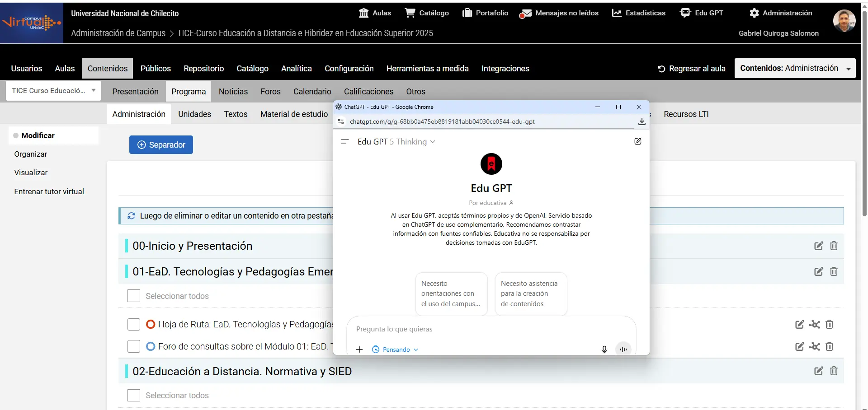Open the Calificaciones tab
The image size is (868, 410).
368,92
